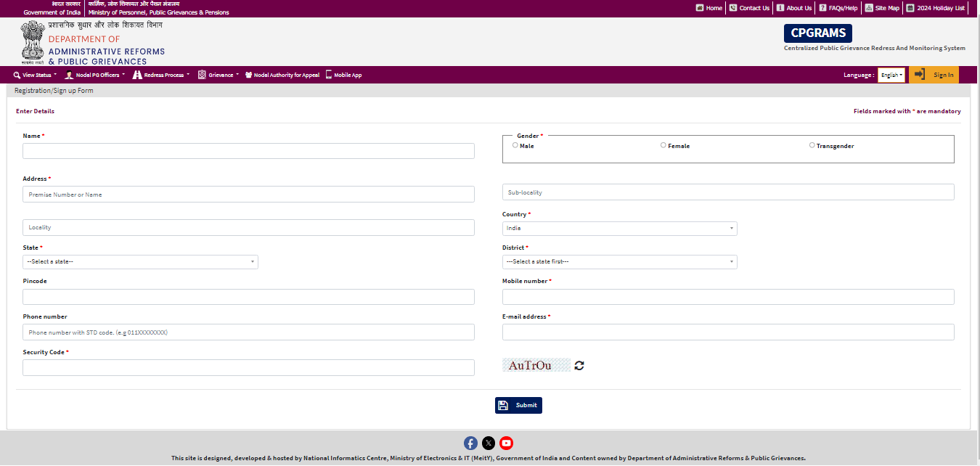Click the orange Sign In button
Image resolution: width=980 pixels, height=466 pixels.
pyautogui.click(x=934, y=75)
